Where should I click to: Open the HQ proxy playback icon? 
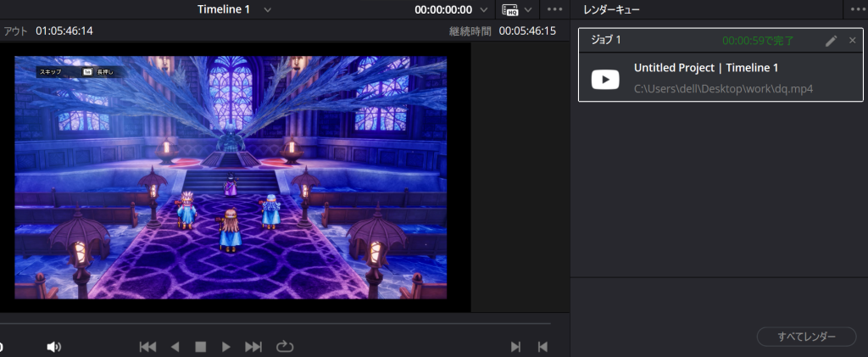pos(509,10)
